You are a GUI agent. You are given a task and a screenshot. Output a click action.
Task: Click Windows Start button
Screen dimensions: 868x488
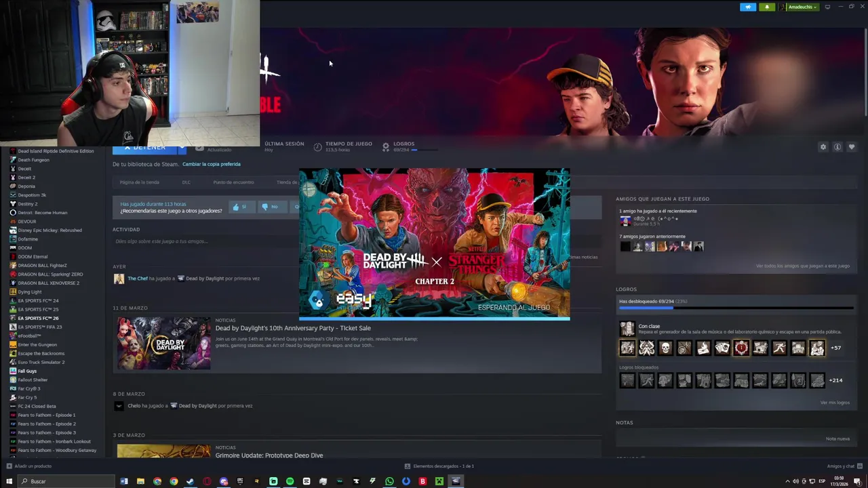(8, 481)
